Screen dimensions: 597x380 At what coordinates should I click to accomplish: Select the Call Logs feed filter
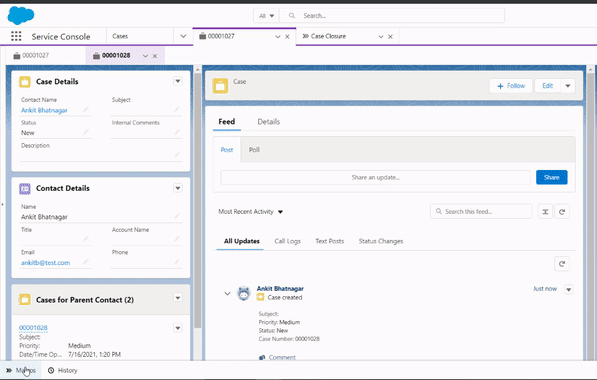point(287,241)
